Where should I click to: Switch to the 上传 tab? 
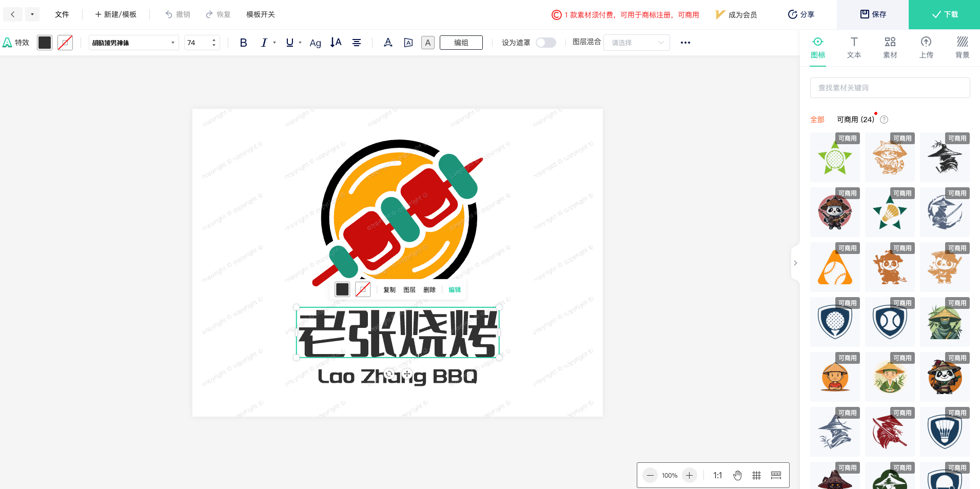point(926,47)
